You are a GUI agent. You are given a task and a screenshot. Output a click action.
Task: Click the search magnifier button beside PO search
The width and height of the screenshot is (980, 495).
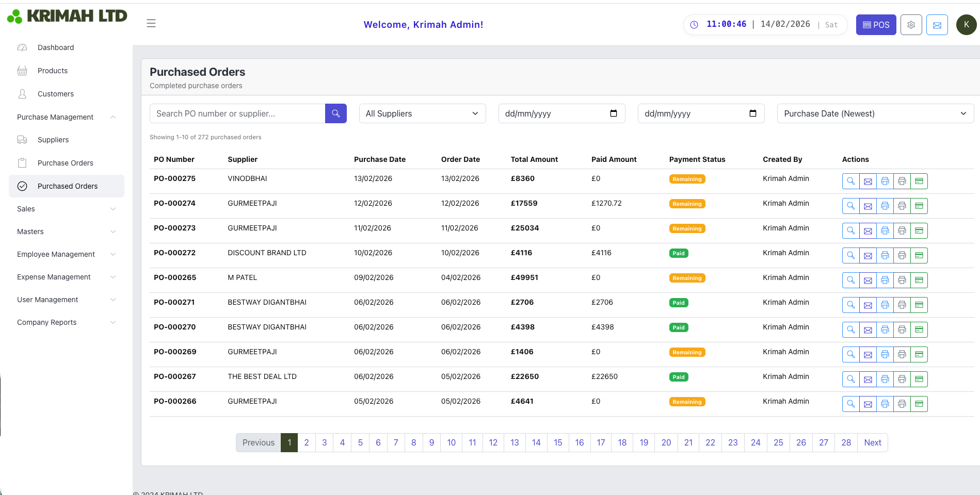pos(335,113)
